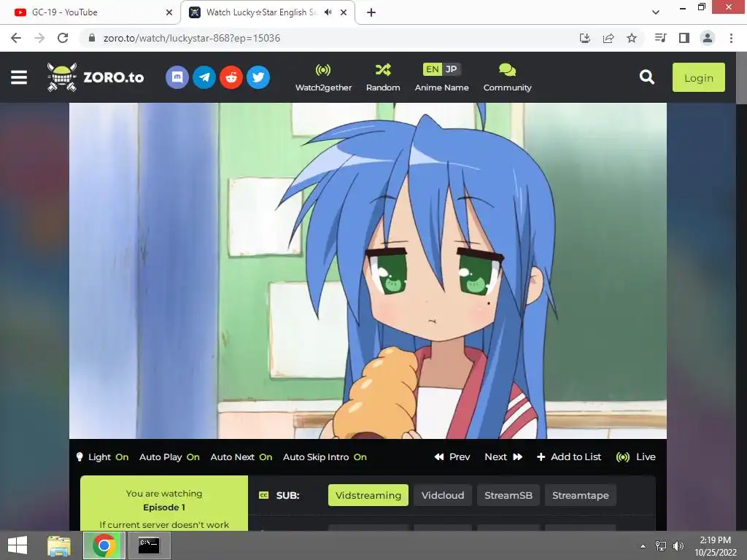Image resolution: width=747 pixels, height=560 pixels.
Task: Select Vidcloud SUB server
Action: coord(443,495)
